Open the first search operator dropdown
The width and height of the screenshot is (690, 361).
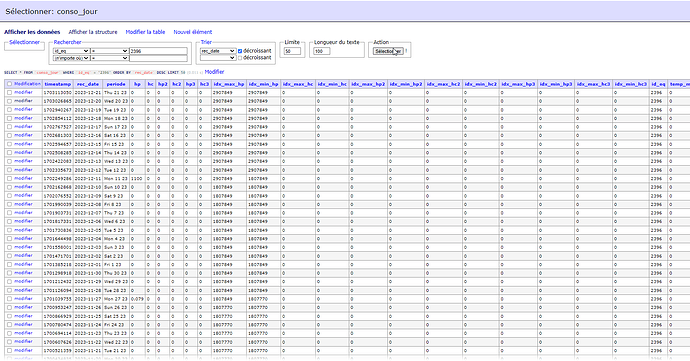click(x=110, y=51)
